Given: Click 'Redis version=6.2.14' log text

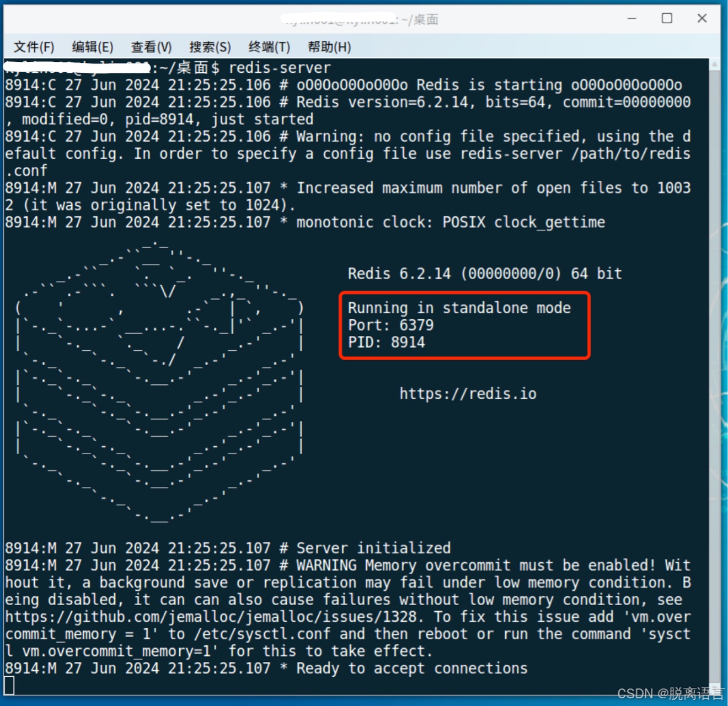Looking at the screenshot, I should [382, 102].
